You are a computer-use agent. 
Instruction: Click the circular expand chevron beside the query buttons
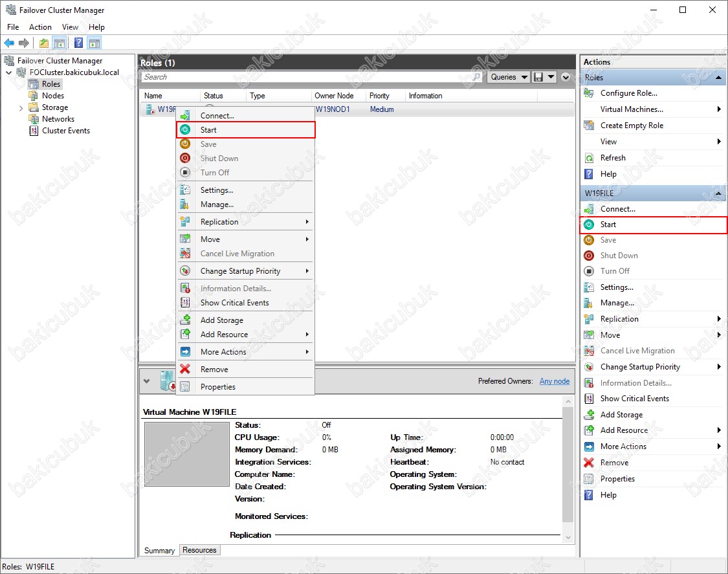(x=566, y=77)
